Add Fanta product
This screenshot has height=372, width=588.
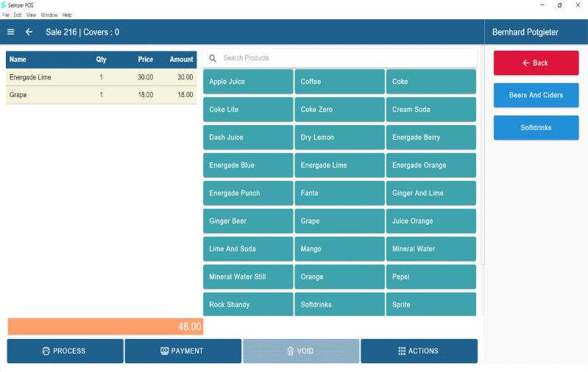point(339,193)
